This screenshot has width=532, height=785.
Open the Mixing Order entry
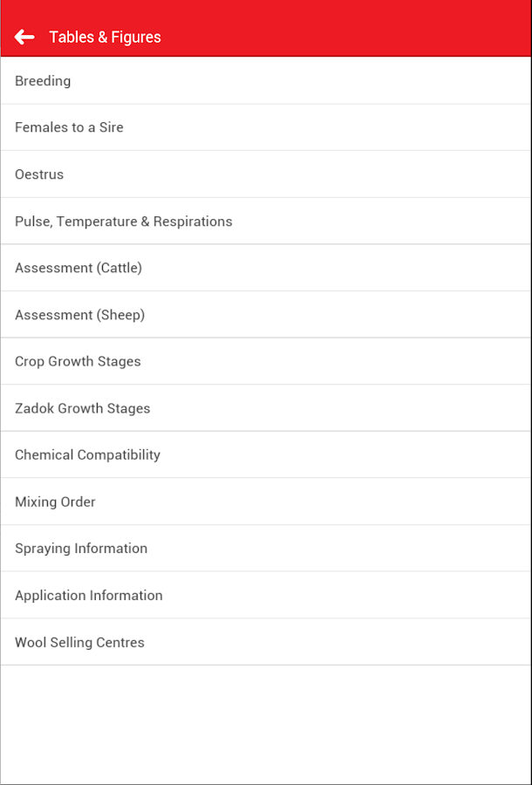(55, 502)
